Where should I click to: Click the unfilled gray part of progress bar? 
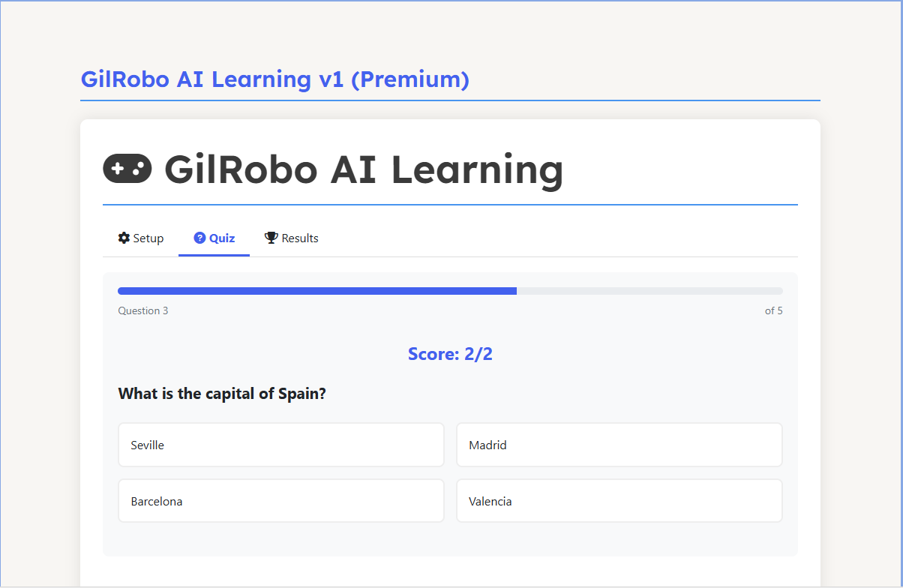point(649,291)
